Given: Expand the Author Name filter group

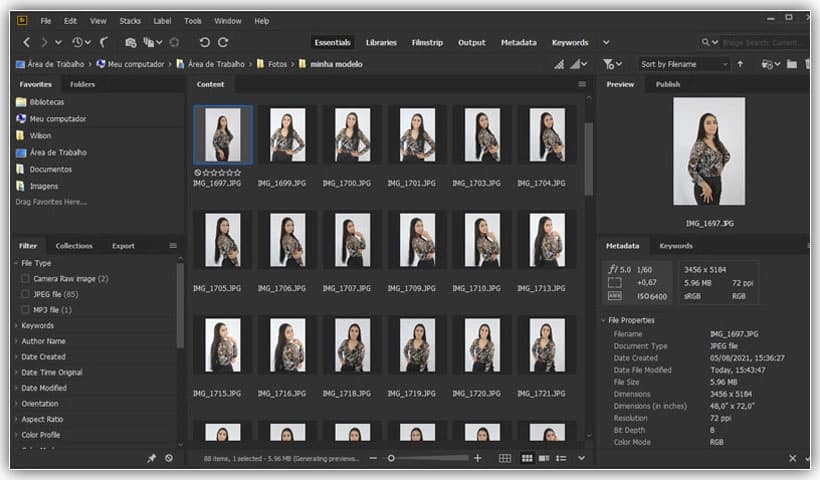Looking at the screenshot, I should 16,341.
